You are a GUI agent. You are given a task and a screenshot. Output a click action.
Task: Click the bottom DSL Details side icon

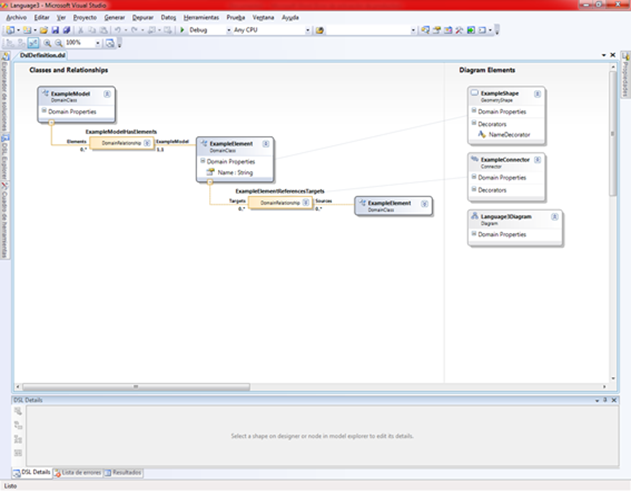click(18, 453)
